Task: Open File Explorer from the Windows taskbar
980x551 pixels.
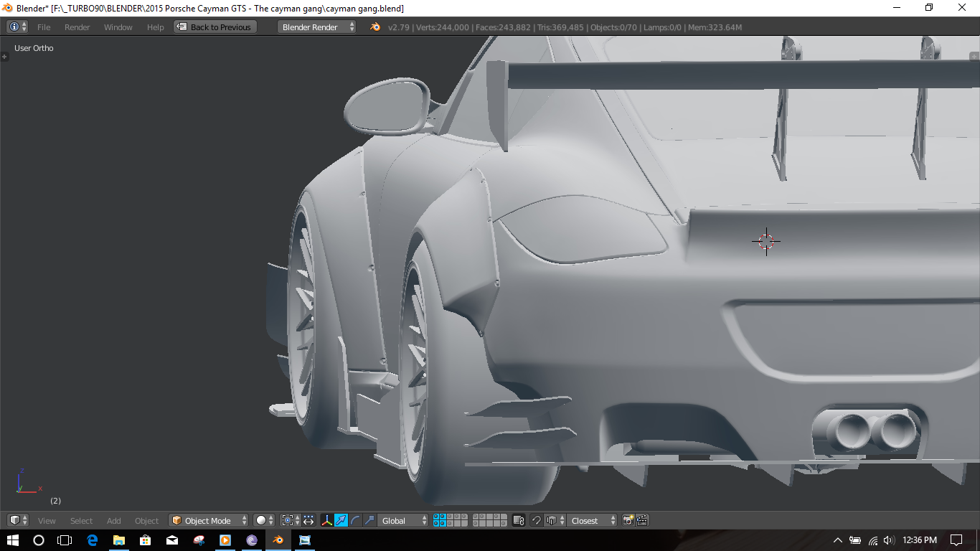Action: click(118, 540)
